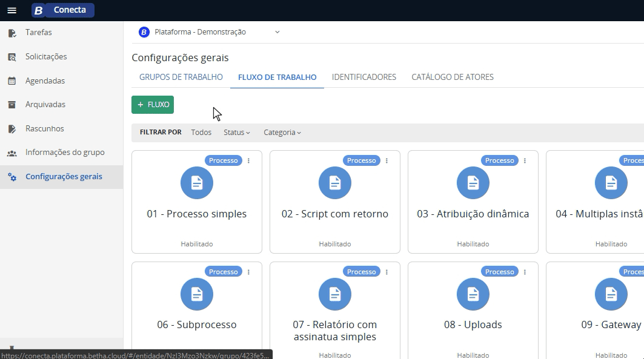Click document icon of 06 - Subprocesso
Screen dimensions: 644x359
coord(197,294)
